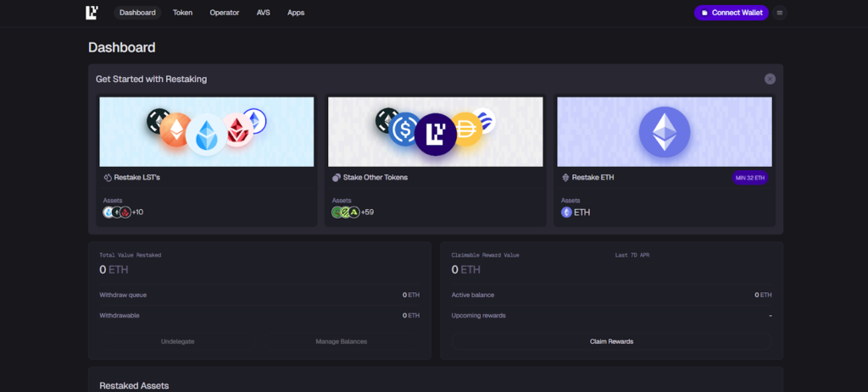Screen dimensions: 868x392
Task: Click the EigenLayer logo in header
Action: 92,13
